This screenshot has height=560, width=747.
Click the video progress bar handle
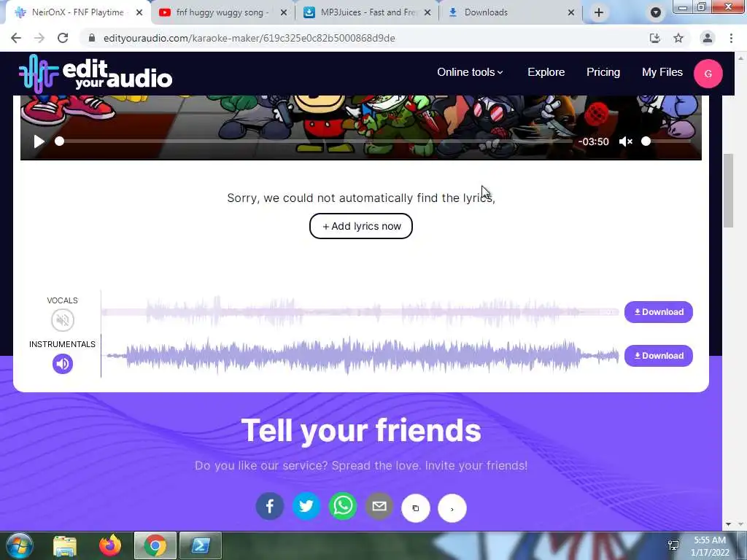tap(59, 141)
